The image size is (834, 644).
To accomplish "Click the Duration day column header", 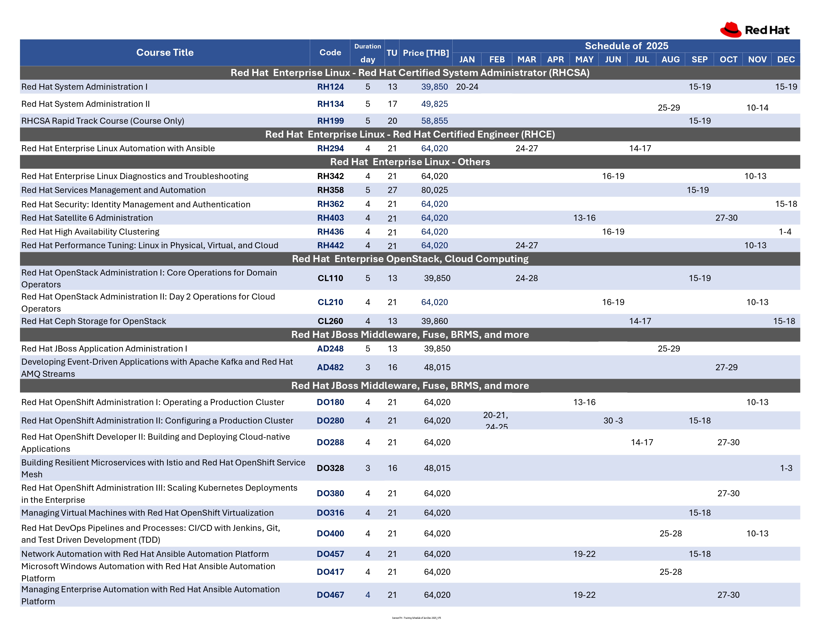I will (x=367, y=53).
